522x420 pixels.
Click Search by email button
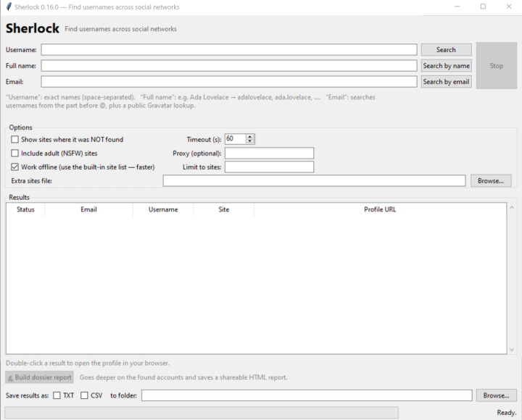click(446, 82)
